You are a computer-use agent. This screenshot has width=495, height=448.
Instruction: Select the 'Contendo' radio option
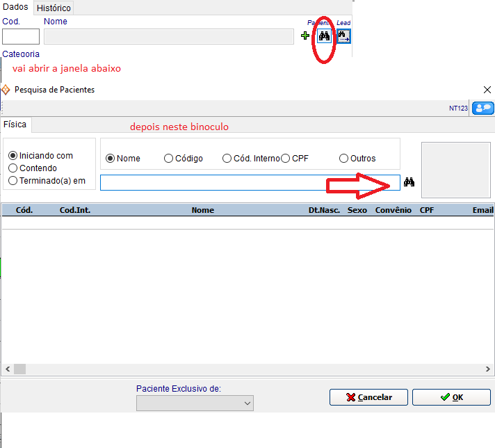pyautogui.click(x=13, y=168)
